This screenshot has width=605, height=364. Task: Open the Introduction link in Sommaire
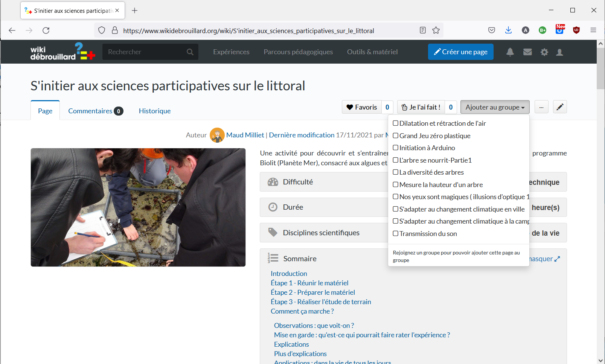289,274
